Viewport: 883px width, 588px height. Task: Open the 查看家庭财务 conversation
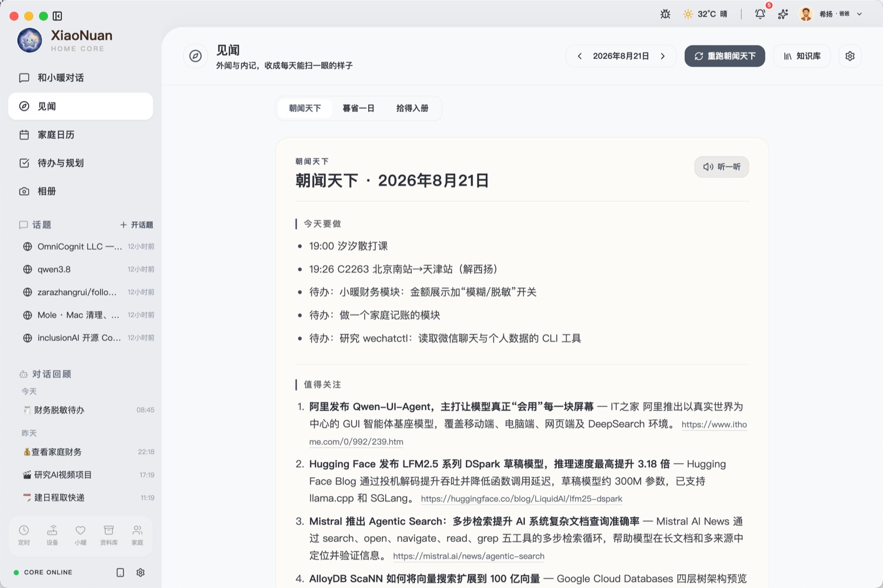click(88, 452)
